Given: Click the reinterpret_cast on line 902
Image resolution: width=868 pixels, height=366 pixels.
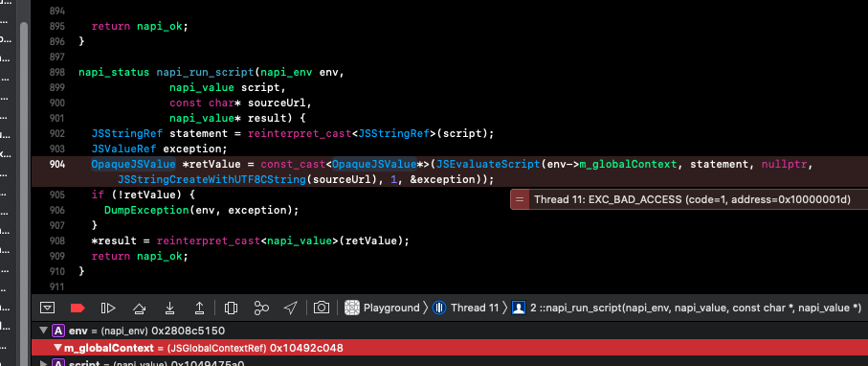Looking at the screenshot, I should point(300,133).
